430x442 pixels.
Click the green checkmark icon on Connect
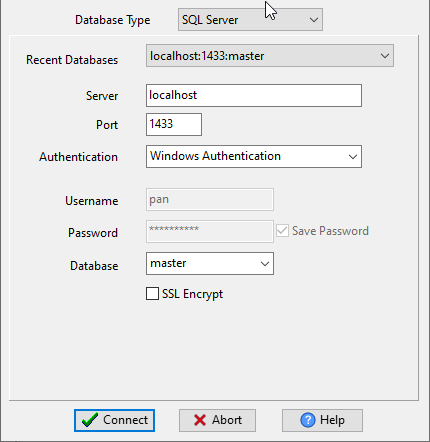[90, 420]
